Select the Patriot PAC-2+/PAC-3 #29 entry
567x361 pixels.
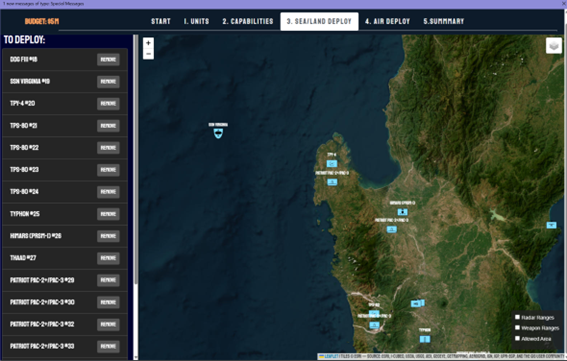pyautogui.click(x=65, y=280)
